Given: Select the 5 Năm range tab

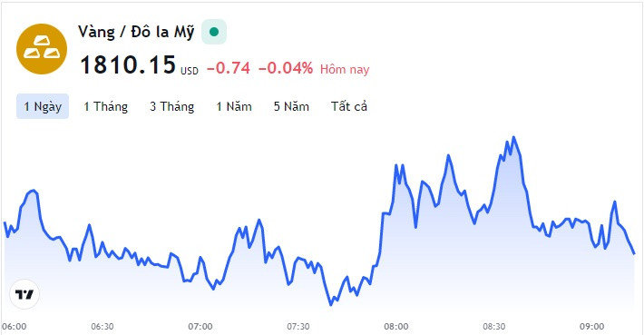Looking at the screenshot, I should pyautogui.click(x=291, y=106).
